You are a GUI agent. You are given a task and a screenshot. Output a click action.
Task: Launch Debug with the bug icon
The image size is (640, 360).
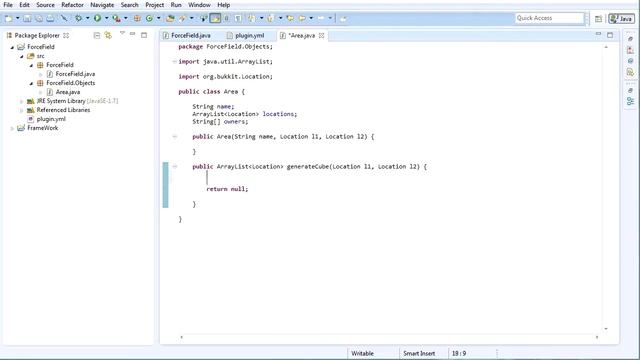[78, 18]
